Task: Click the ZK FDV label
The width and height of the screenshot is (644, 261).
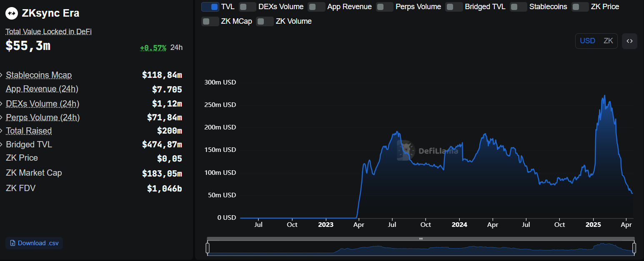Action: pyautogui.click(x=20, y=188)
